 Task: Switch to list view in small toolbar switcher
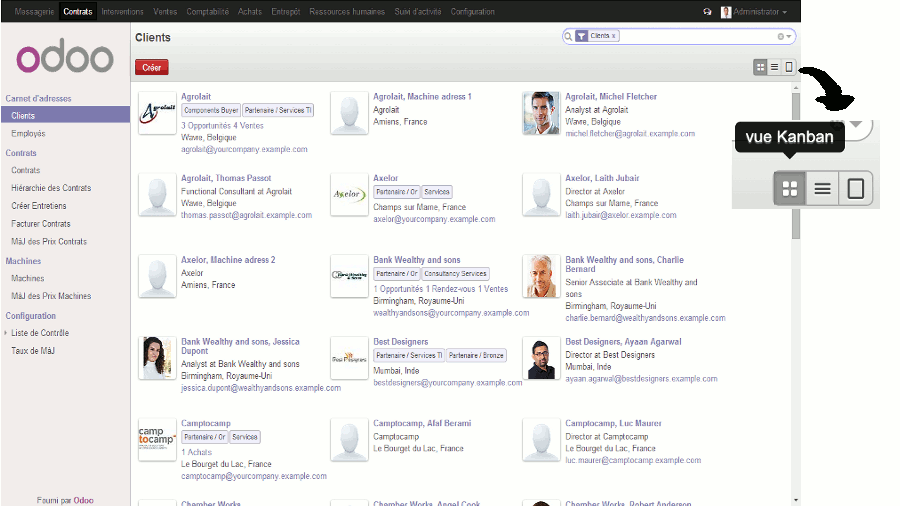coord(774,67)
